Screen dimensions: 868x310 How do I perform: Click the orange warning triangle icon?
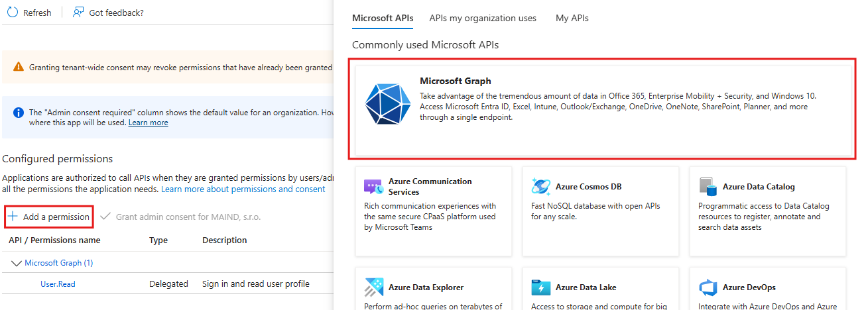point(19,67)
